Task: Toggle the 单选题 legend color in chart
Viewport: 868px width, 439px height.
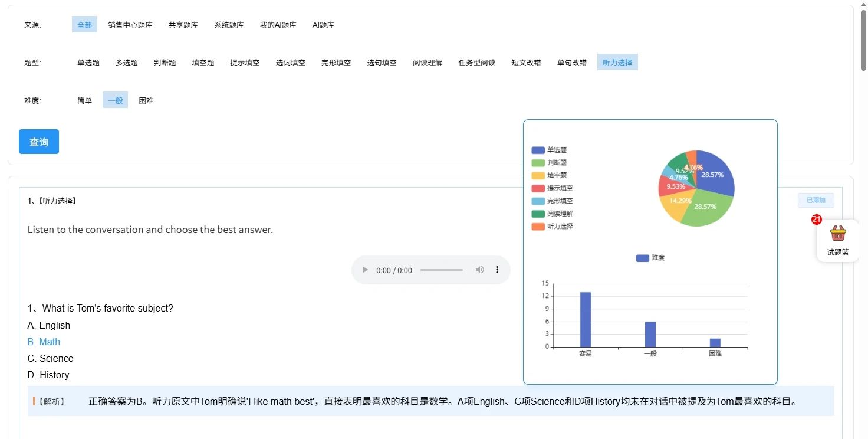Action: point(538,150)
